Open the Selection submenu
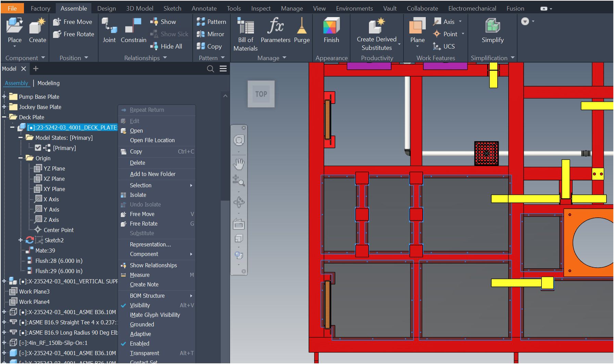Screen dimensions: 614x364 (141, 185)
